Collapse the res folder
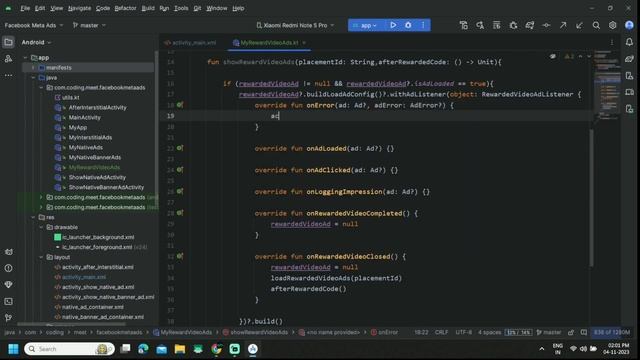Image resolution: width=640 pixels, height=360 pixels. click(x=33, y=217)
